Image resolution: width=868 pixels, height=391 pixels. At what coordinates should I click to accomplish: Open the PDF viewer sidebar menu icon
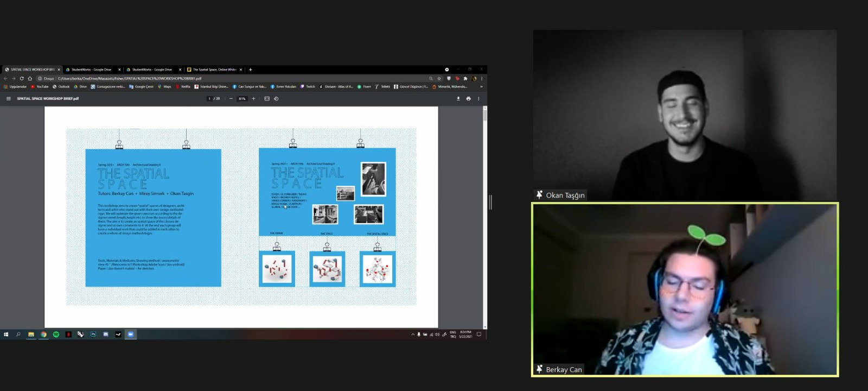pyautogui.click(x=9, y=99)
